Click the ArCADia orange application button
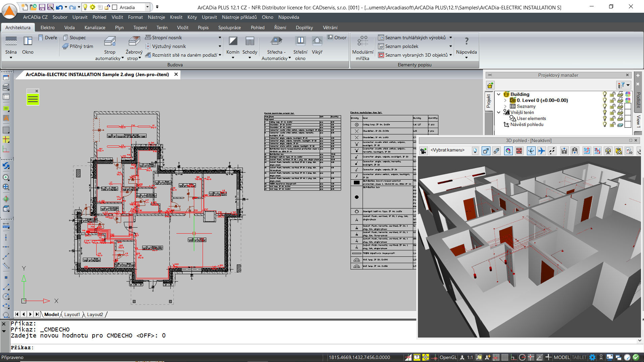The width and height of the screenshot is (644, 362). coord(9,11)
